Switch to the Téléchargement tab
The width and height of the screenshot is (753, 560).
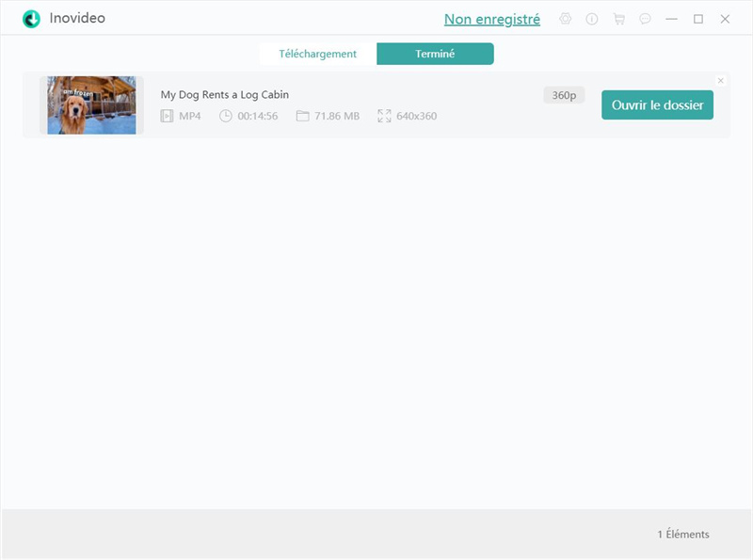[318, 54]
